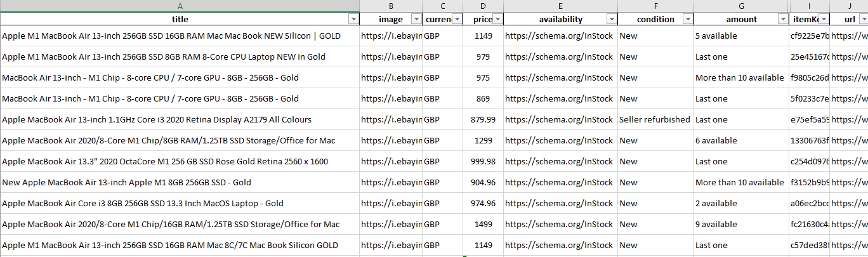Select column A by its letter header
Screen dimensions: 868x257
(180, 6)
